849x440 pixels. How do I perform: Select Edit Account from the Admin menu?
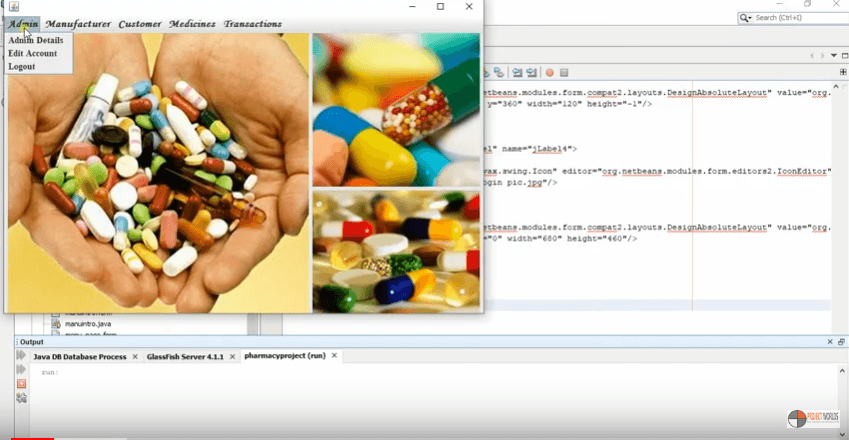pyautogui.click(x=32, y=53)
